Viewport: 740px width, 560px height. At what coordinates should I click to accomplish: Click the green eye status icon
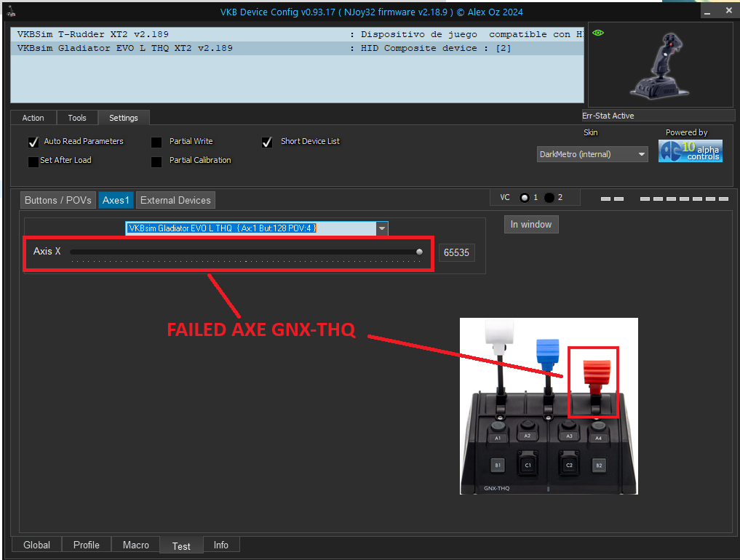598,33
